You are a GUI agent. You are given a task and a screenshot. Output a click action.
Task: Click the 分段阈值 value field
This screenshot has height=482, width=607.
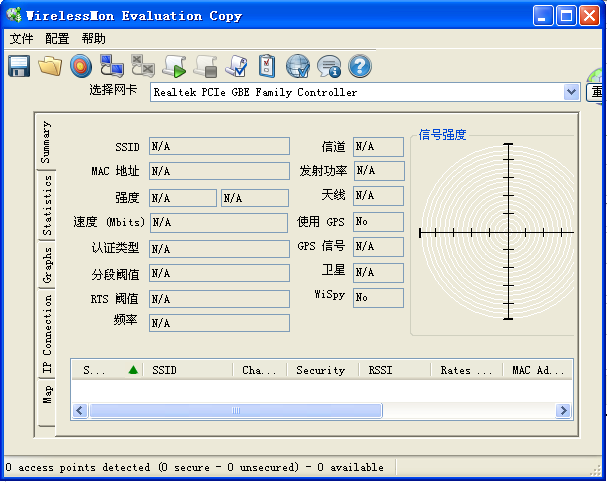pos(219,273)
